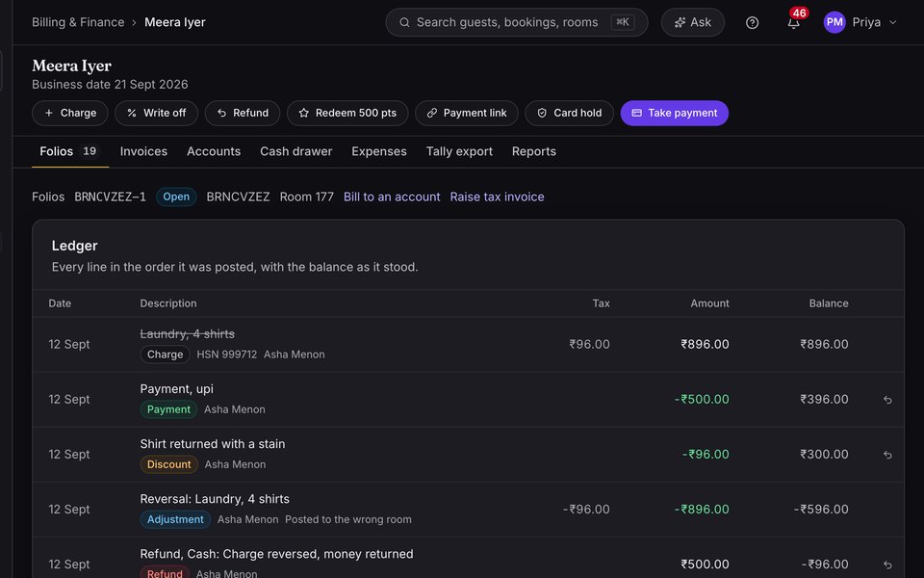
Task: Switch to the Invoices tab
Action: (143, 151)
